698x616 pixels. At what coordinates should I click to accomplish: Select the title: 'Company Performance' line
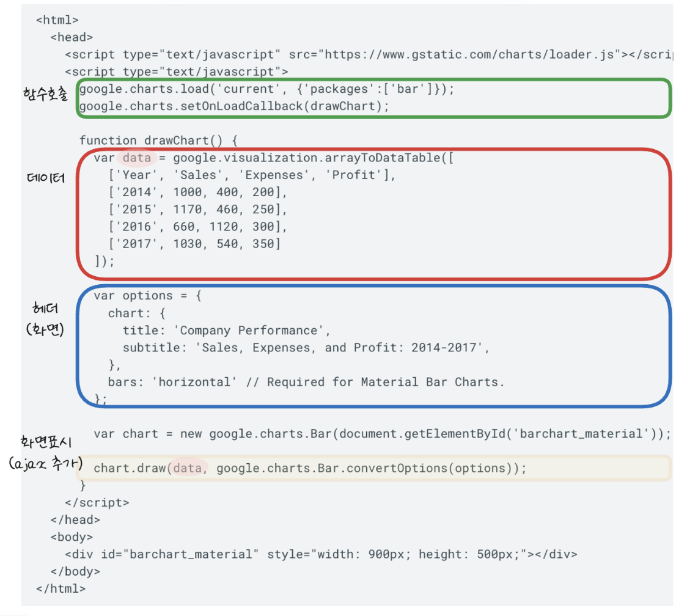[227, 331]
